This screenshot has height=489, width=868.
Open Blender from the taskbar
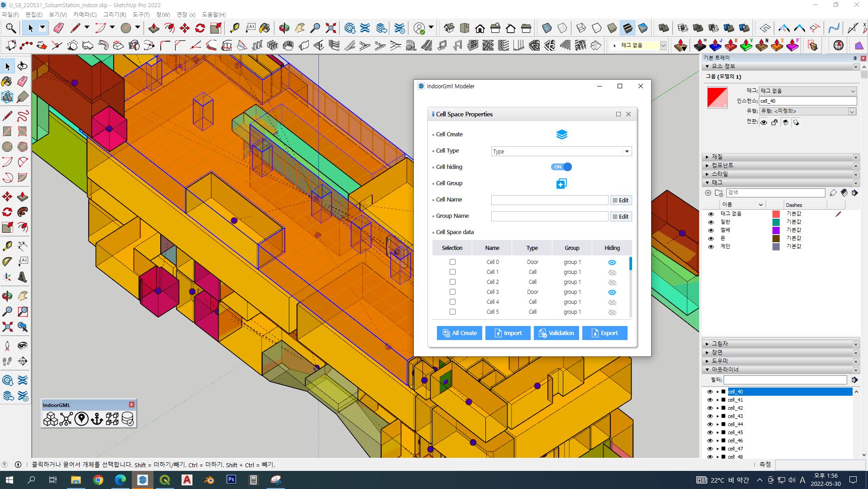coord(209,479)
